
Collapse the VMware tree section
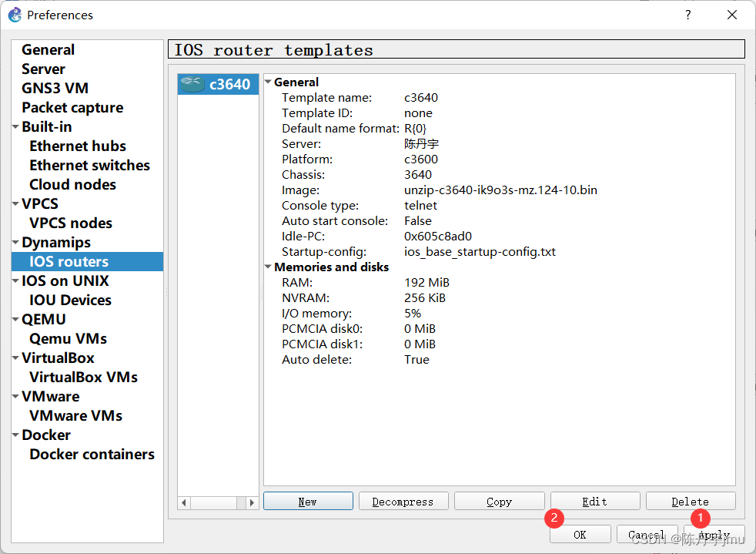[x=16, y=397]
